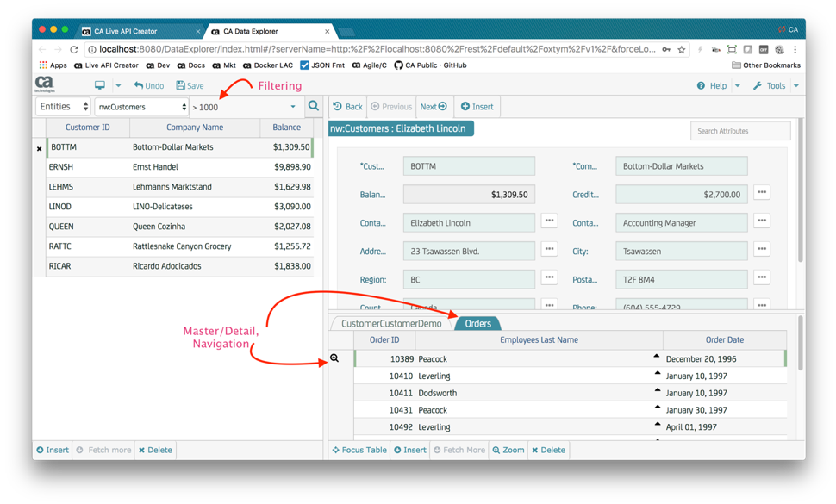Image resolution: width=836 pixels, height=504 pixels.
Task: Expand the Help dropdown arrow
Action: point(738,85)
